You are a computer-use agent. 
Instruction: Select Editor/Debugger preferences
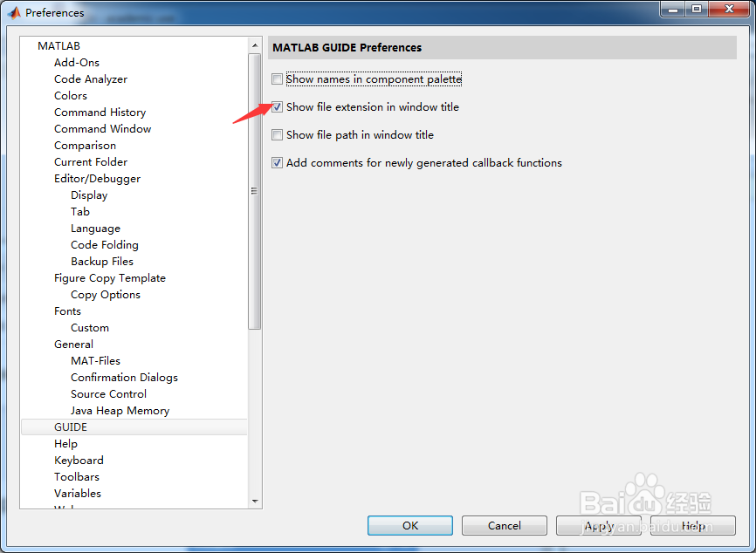(98, 179)
